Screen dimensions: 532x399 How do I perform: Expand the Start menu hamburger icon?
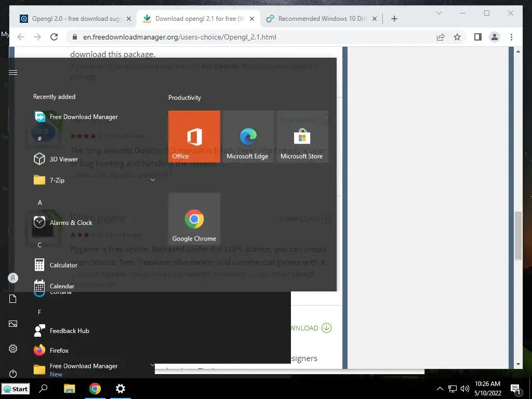click(x=13, y=72)
